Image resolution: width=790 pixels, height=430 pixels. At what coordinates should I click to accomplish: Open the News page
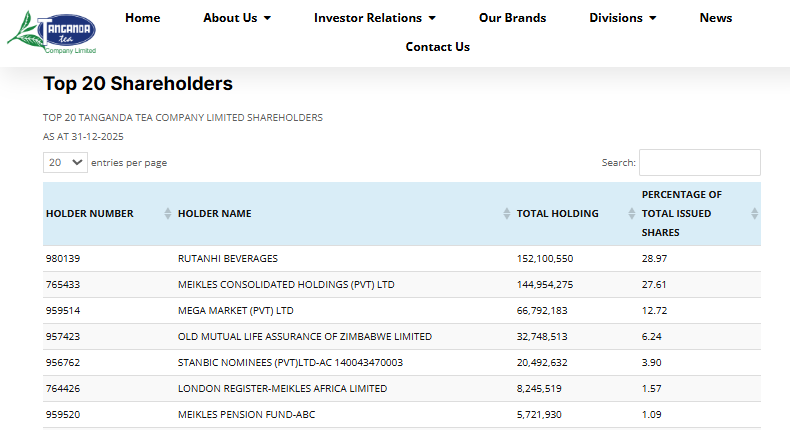click(x=715, y=18)
